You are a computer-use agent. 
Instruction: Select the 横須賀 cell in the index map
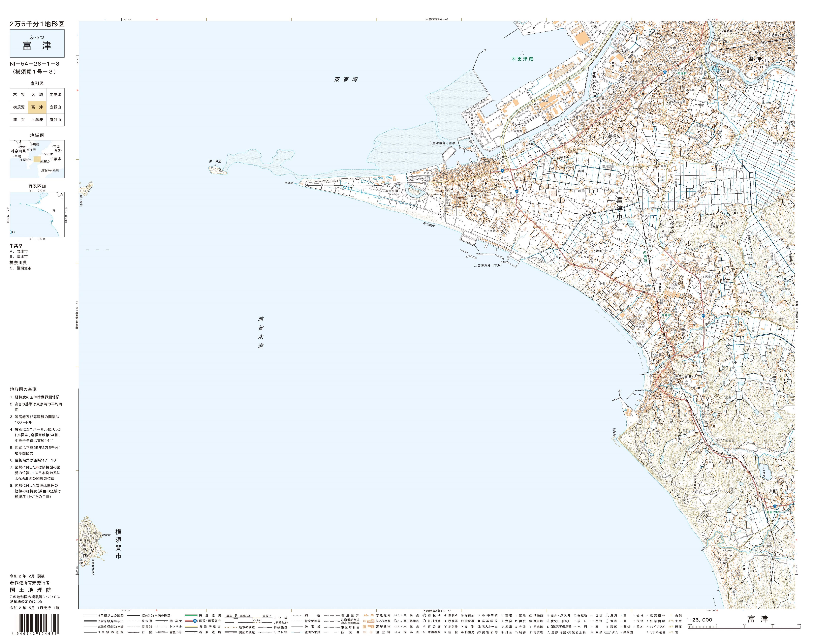point(19,107)
